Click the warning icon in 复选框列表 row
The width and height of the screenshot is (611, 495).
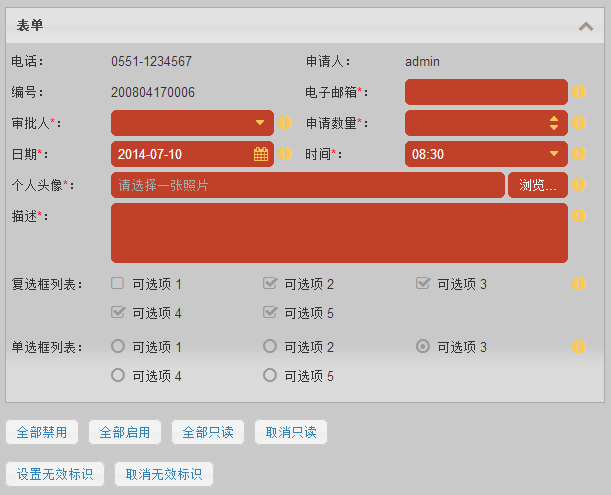pyautogui.click(x=579, y=283)
